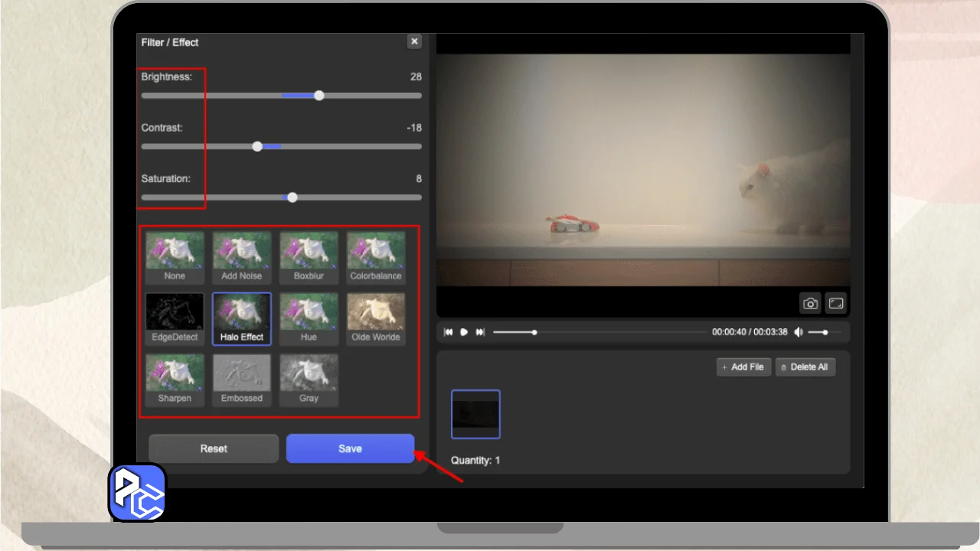Toggle fullscreen preview icon

[x=836, y=304]
